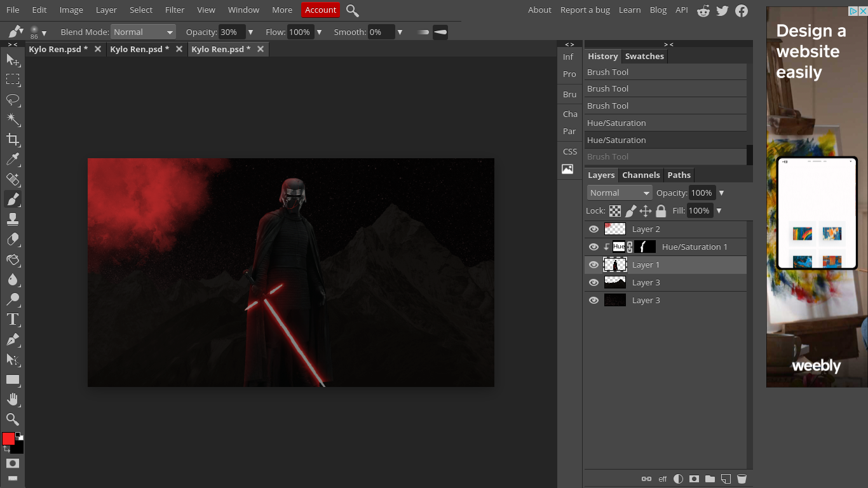
Task: Create a new folder in Layers panel
Action: click(710, 479)
